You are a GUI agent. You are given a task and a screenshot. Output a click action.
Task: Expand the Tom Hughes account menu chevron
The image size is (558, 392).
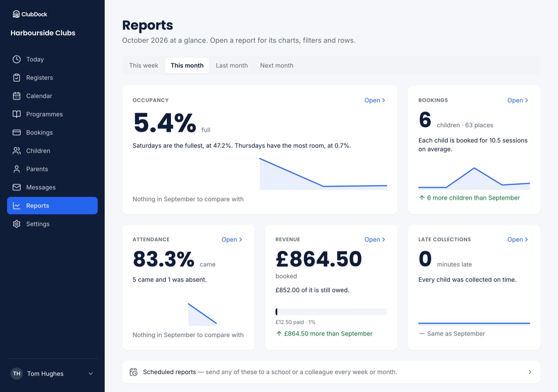tap(91, 374)
